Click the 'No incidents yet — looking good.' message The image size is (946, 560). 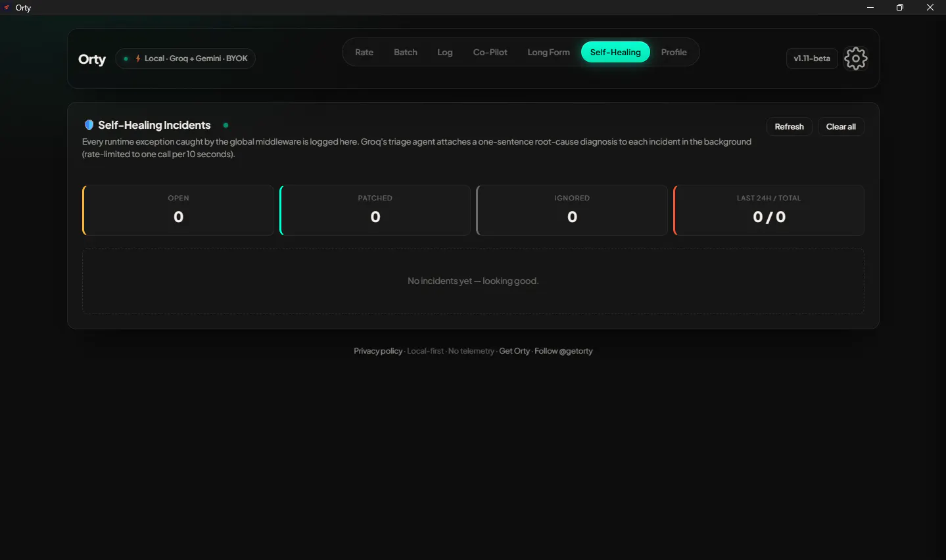(473, 281)
